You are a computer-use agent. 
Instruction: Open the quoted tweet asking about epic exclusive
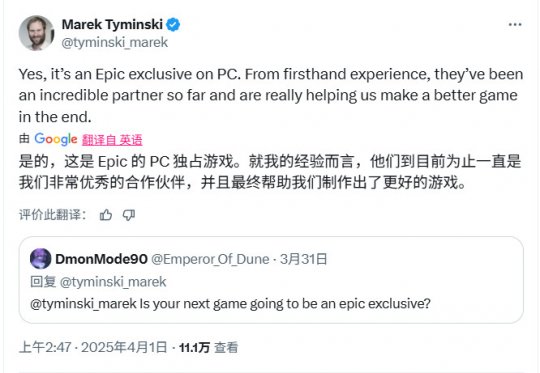(x=271, y=280)
